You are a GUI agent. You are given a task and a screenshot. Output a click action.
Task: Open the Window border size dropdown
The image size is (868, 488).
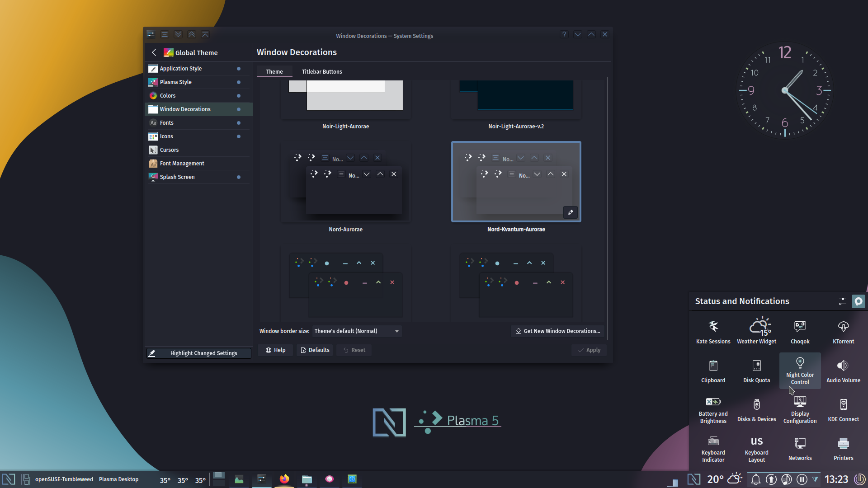[357, 331]
